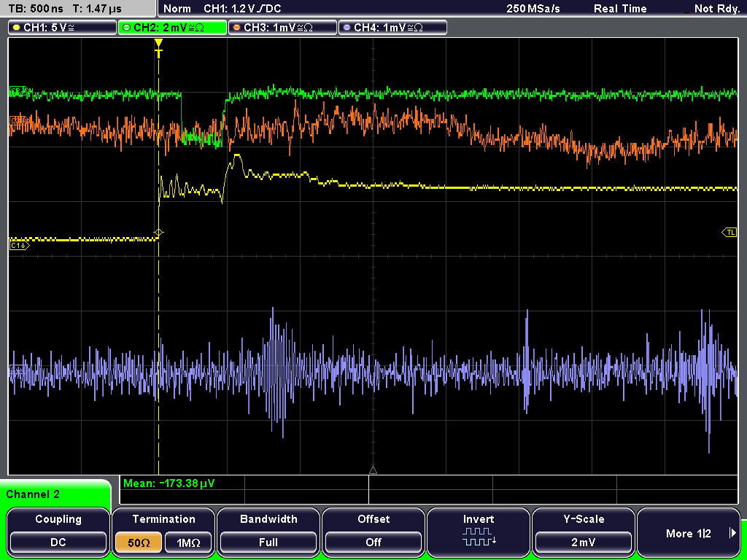
Task: Select the CH1: 5 V channel tab
Action: (x=63, y=27)
